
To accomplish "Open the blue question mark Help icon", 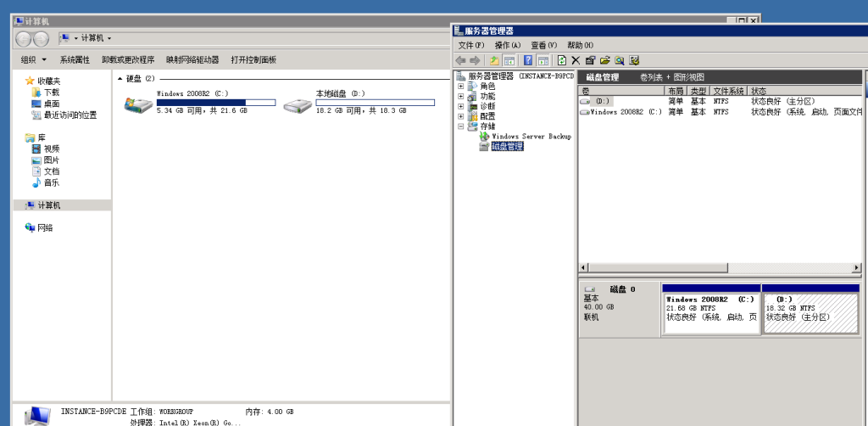I will click(x=528, y=60).
